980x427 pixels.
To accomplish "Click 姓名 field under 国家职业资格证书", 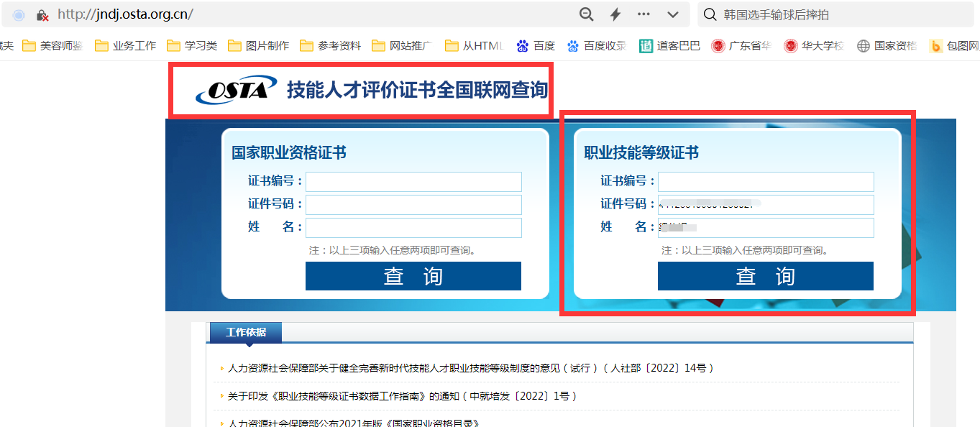I will click(x=413, y=228).
